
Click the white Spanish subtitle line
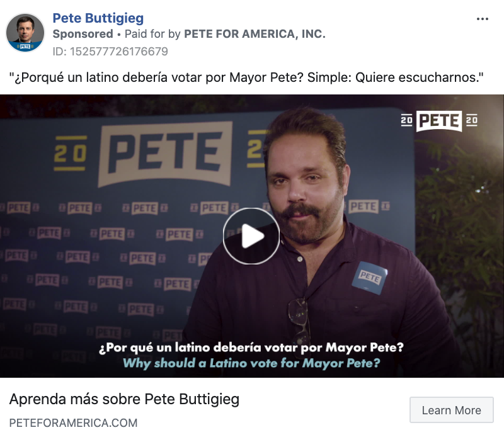[251, 348]
